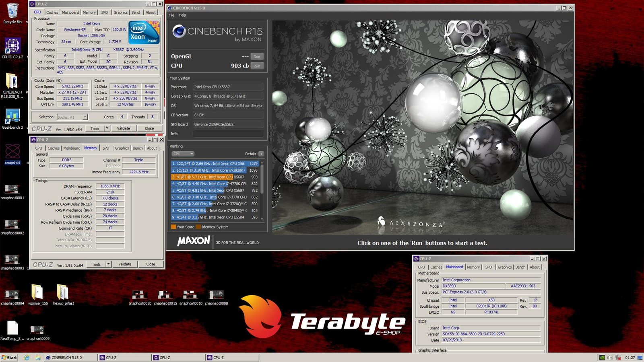Open the Socket #1 selection dropdown
The width and height of the screenshot is (644, 362).
pos(72,117)
